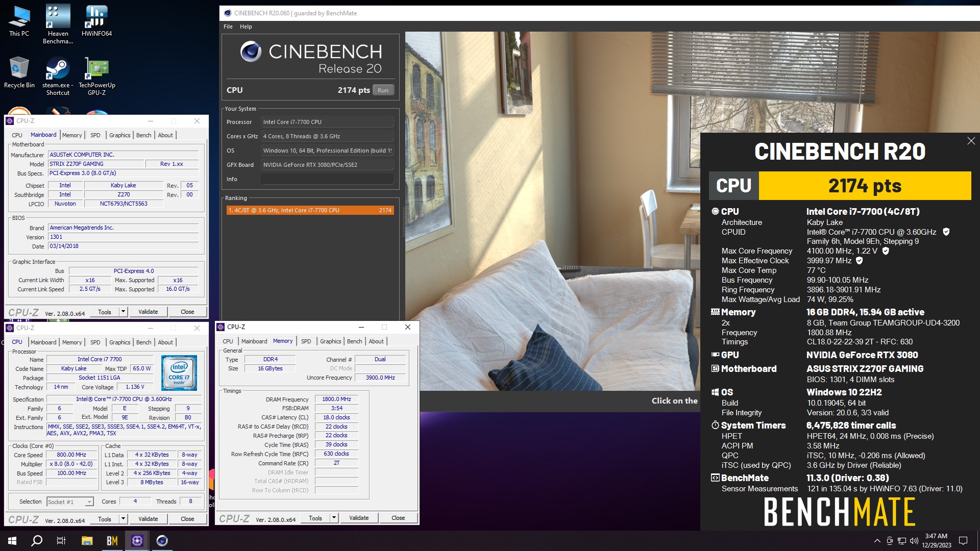Show hidden system tray icons chevron
This screenshot has width=980, height=551.
[877, 541]
